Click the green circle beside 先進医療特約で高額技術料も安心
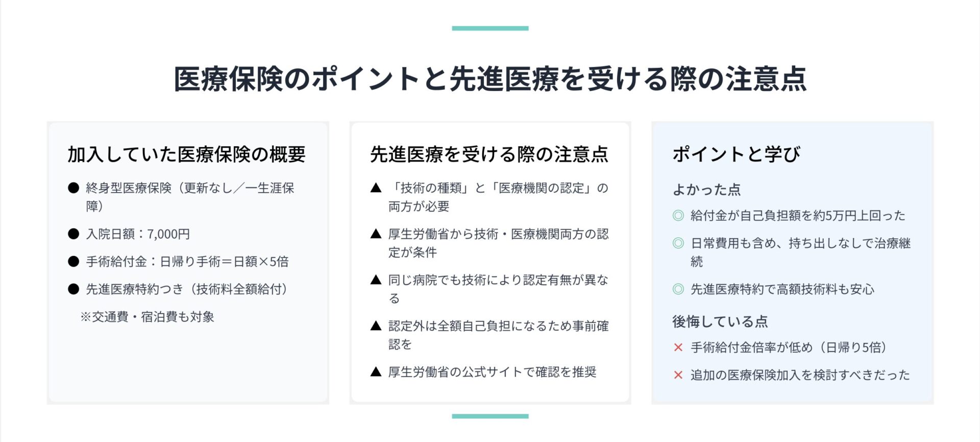The height and width of the screenshot is (442, 980). tap(678, 289)
